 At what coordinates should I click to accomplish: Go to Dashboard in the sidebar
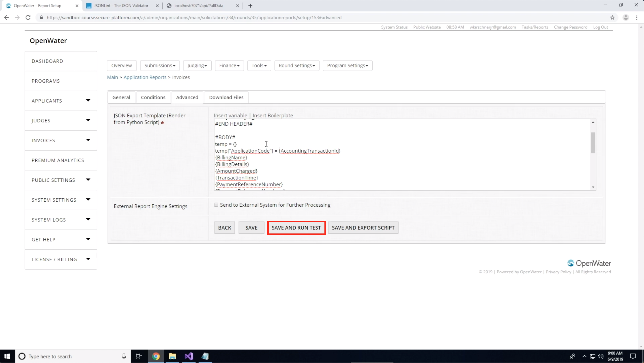pyautogui.click(x=61, y=61)
